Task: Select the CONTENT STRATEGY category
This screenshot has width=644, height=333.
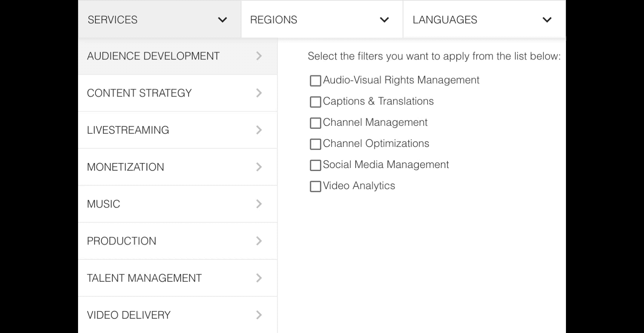Action: tap(178, 93)
